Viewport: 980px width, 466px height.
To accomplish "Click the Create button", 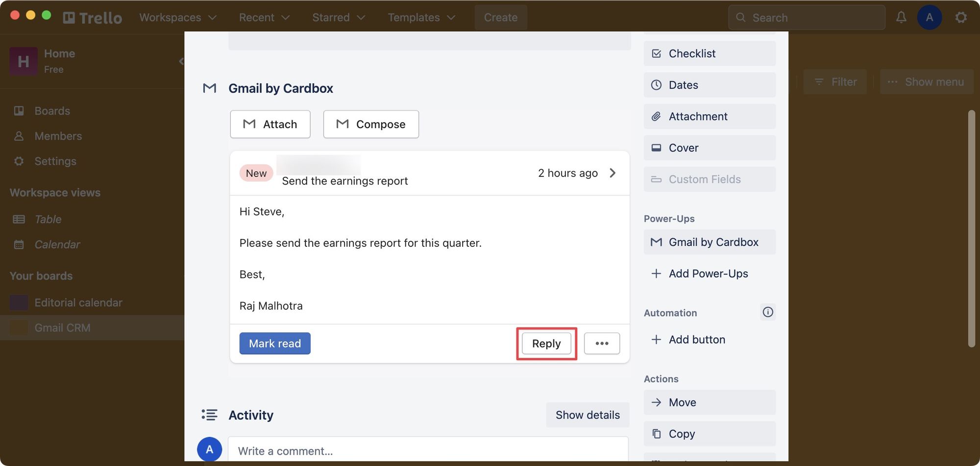I will click(501, 18).
